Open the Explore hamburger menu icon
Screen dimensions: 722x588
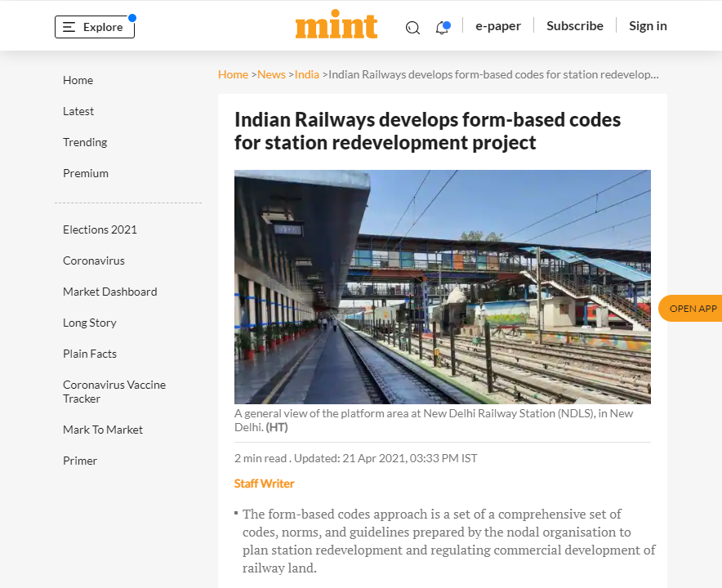tap(69, 26)
